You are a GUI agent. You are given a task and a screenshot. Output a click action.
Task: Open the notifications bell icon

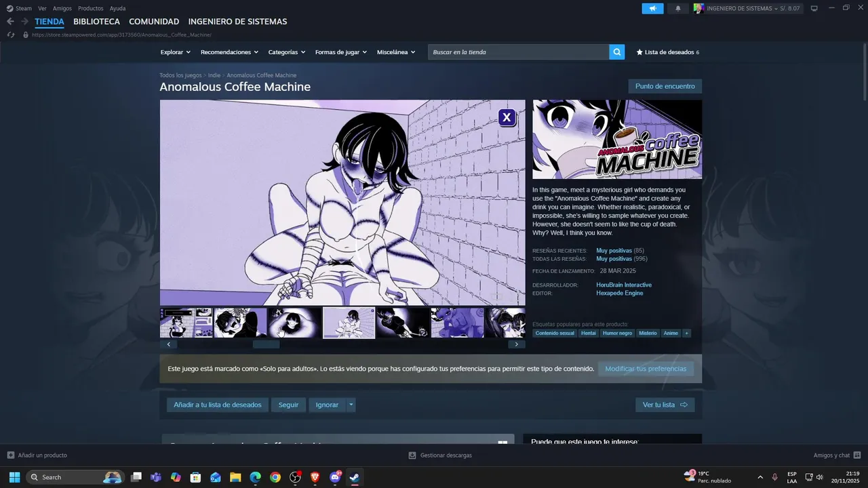click(678, 8)
